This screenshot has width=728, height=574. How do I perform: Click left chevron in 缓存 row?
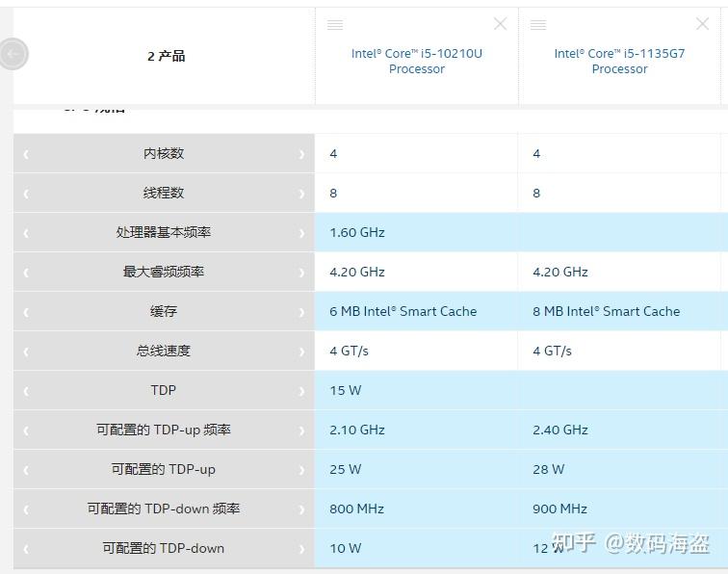(x=26, y=312)
